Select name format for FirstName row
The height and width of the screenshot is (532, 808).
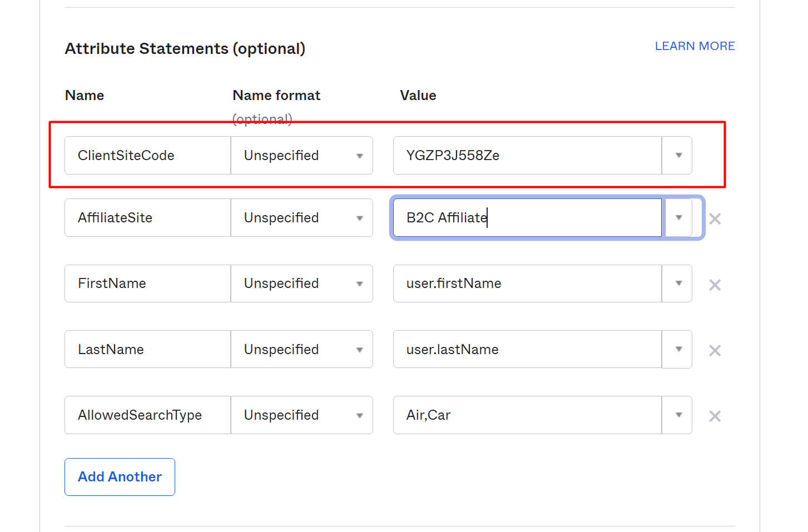[x=302, y=284]
